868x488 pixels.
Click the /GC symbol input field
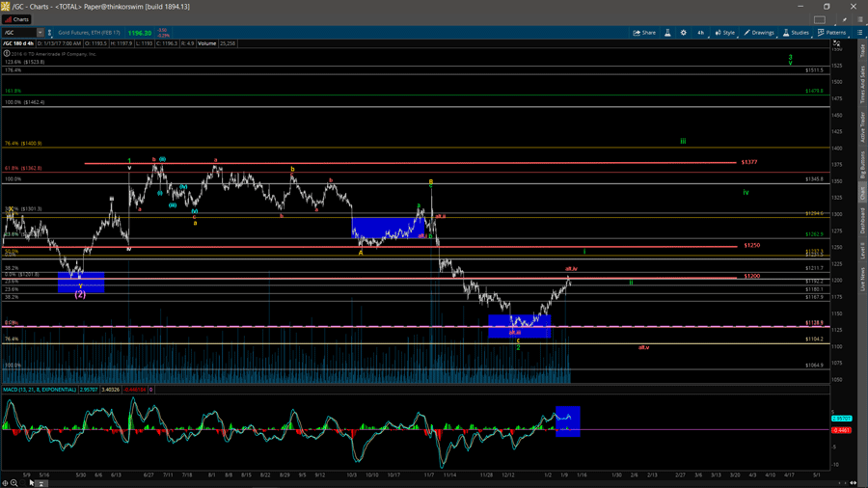[19, 33]
